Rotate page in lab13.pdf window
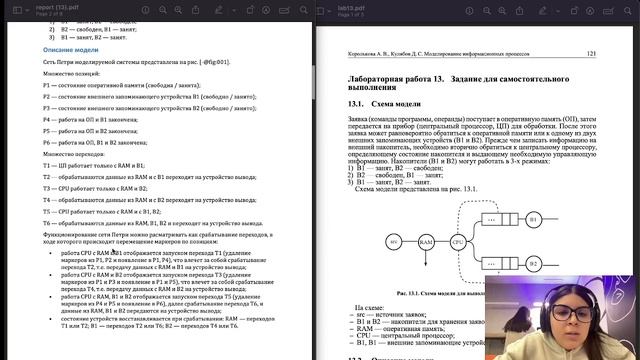The width and height of the screenshot is (640, 360). pos(574,11)
